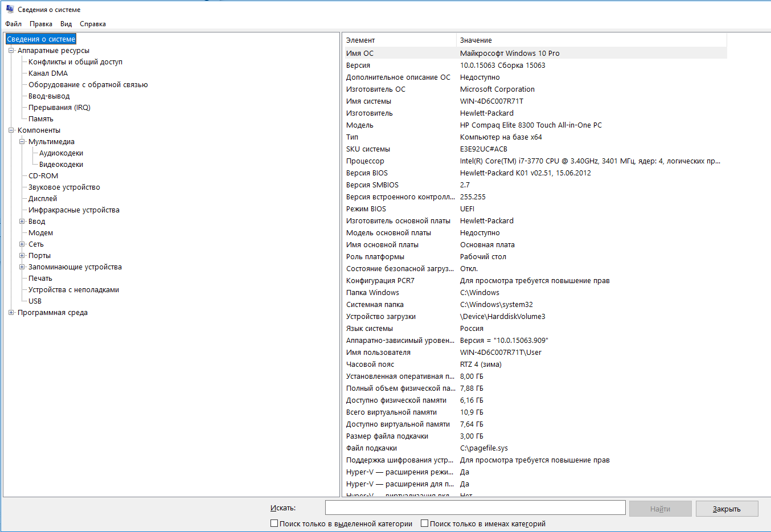Select Прерывания (IRQ) tree item

tap(59, 108)
